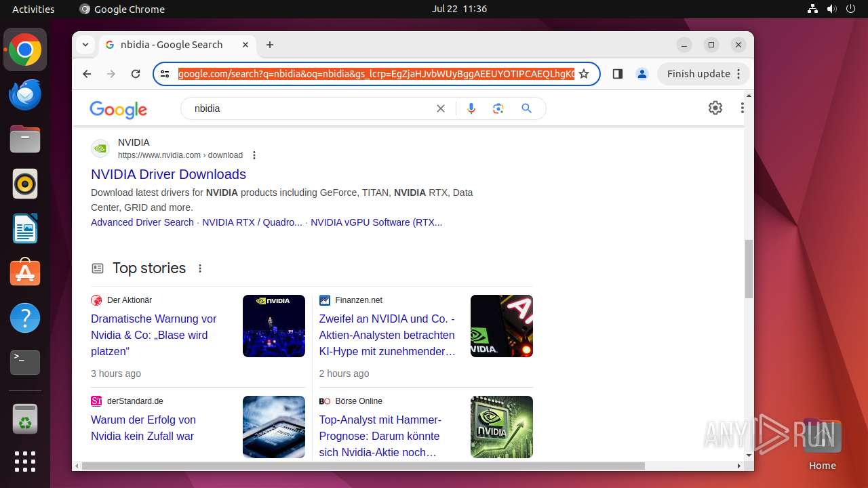Open options for NVIDIA result (three dots)
Screen dimensions: 868x488
point(254,155)
